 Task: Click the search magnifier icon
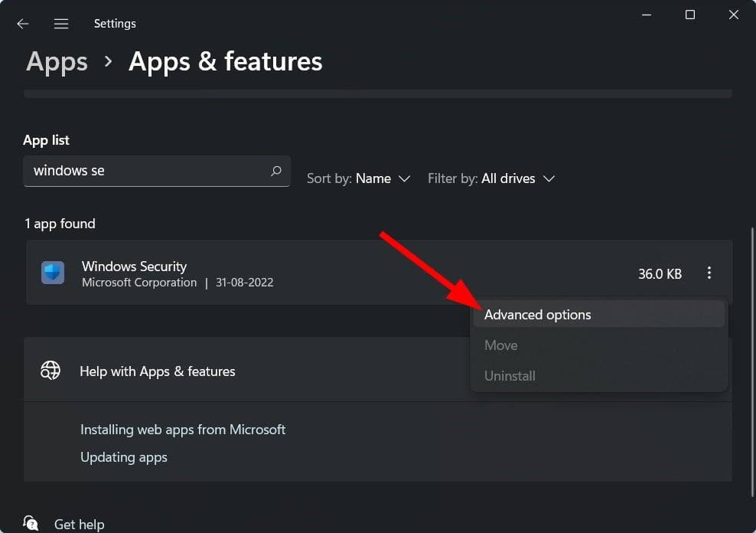coord(276,171)
